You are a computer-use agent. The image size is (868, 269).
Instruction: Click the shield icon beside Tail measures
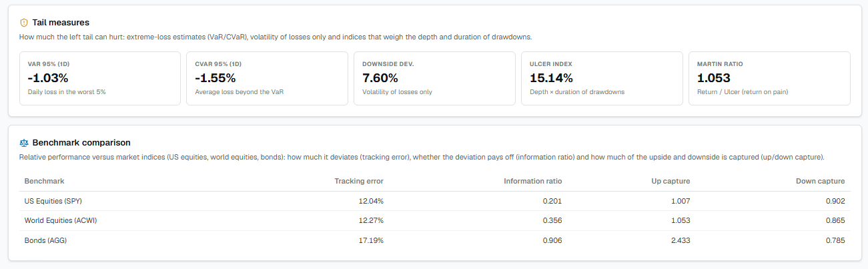click(x=24, y=23)
